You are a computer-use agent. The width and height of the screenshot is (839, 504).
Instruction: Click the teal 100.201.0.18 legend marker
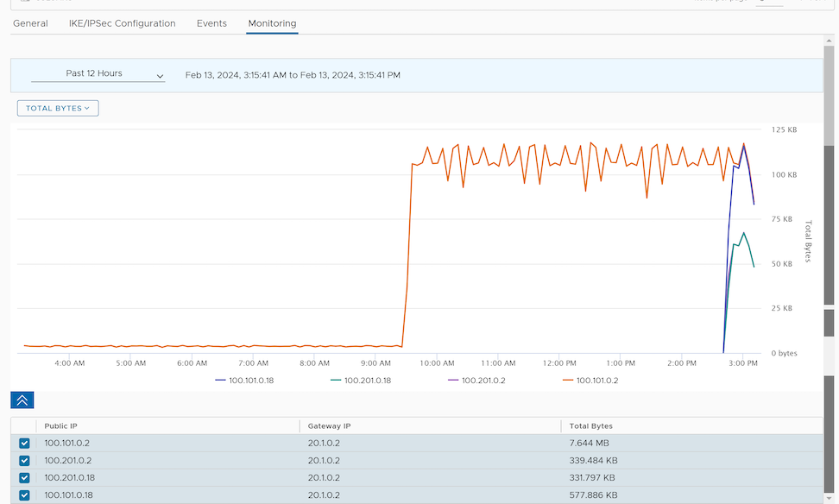click(x=336, y=381)
